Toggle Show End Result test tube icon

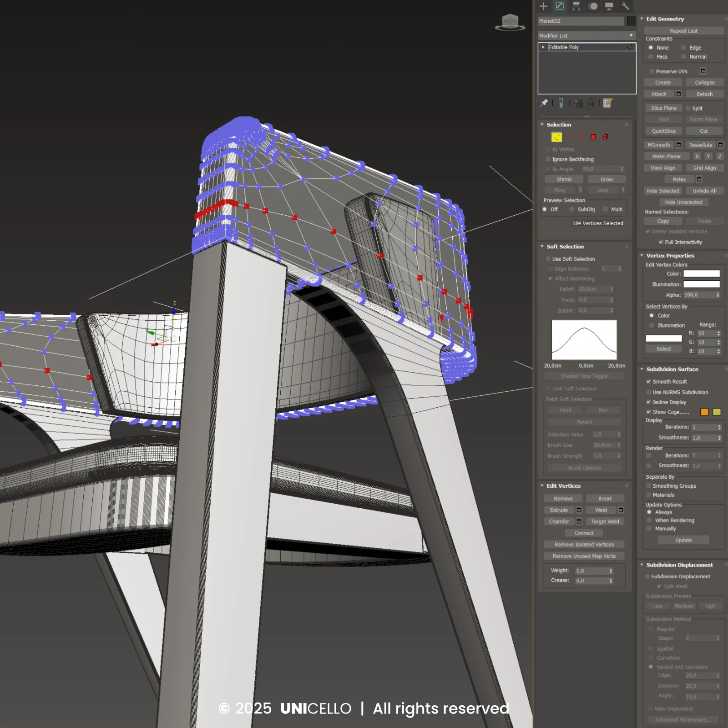pyautogui.click(x=561, y=103)
